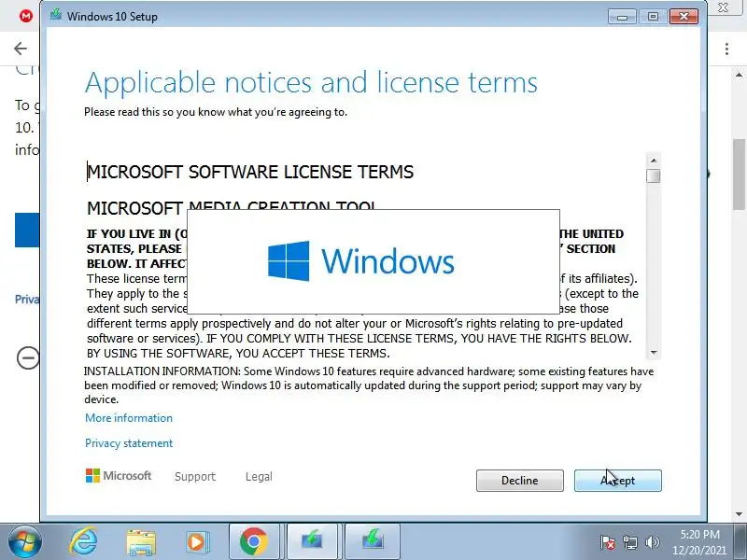This screenshot has height=560, width=747.
Task: Click the blue button on Chrome page
Action: point(27,230)
